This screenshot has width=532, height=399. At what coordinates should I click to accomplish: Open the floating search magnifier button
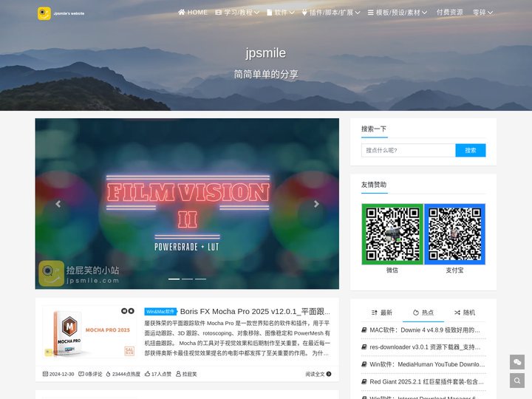517,381
